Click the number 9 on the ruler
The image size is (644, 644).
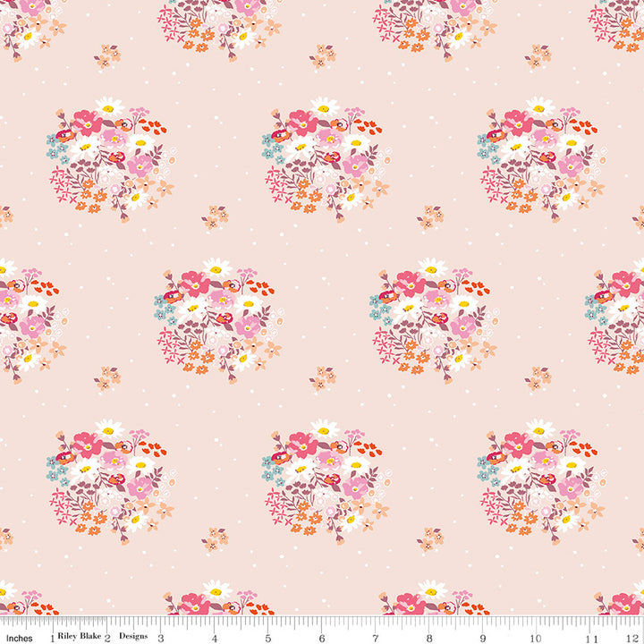point(482,638)
